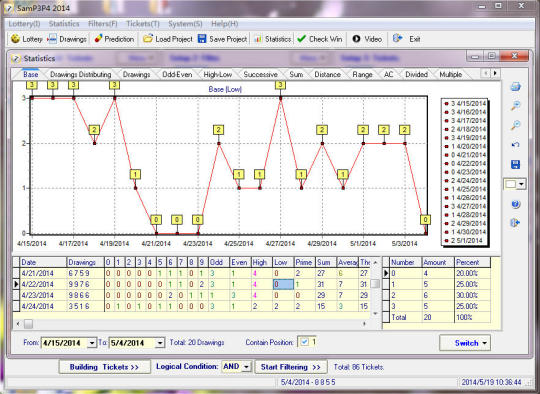Click the Video toolbar icon
The height and width of the screenshot is (394, 540).
(356, 39)
